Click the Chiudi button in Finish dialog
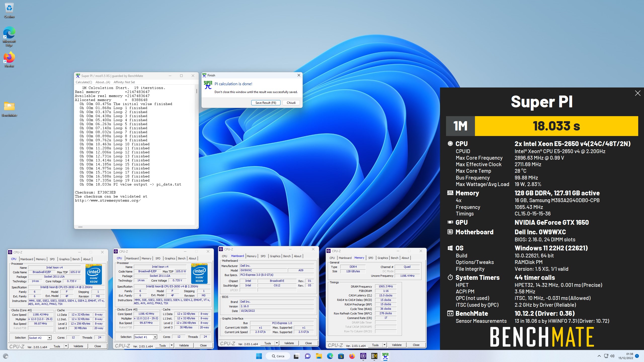Screen dimensions: 644x362 pos(291,103)
